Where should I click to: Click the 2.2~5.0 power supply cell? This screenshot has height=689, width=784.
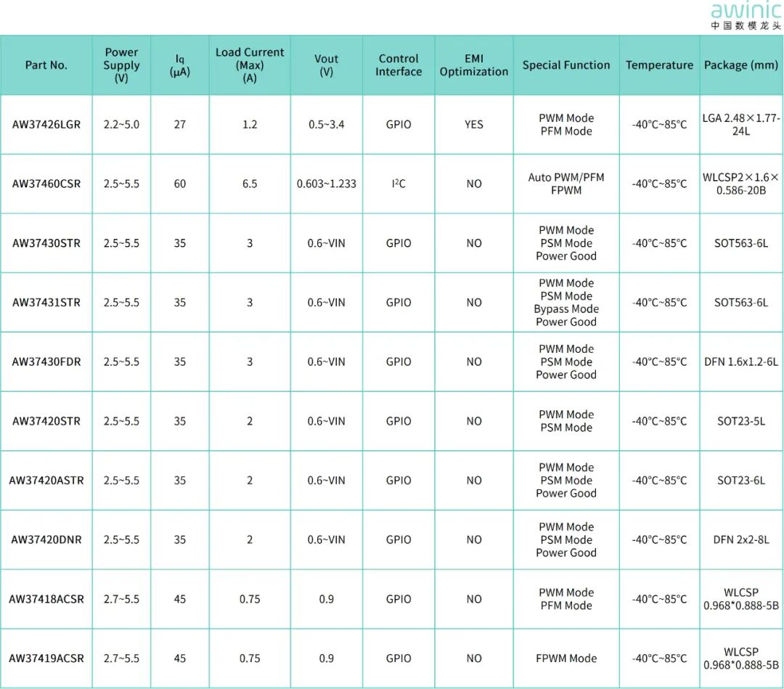121,124
